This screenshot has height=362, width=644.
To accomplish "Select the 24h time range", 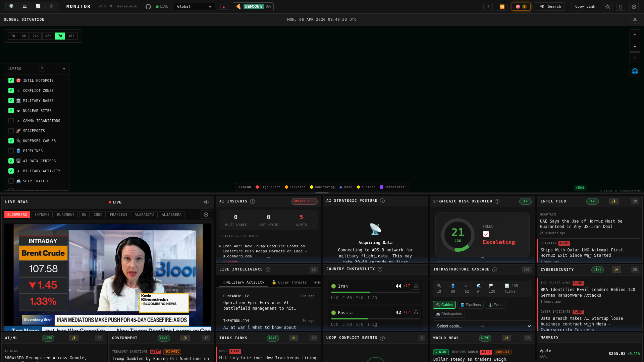I will click(36, 36).
